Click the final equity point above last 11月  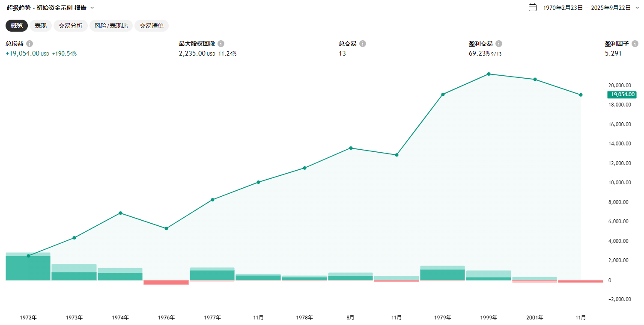tap(581, 95)
